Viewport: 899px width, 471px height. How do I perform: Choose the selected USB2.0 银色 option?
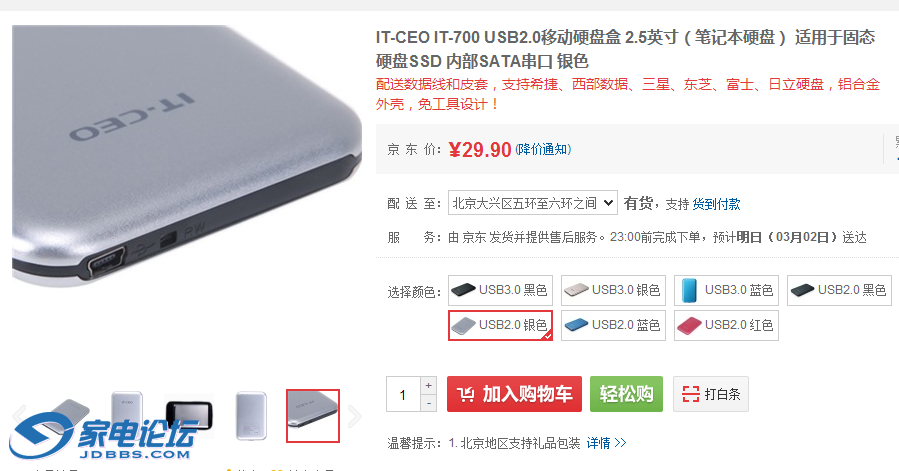tap(500, 325)
